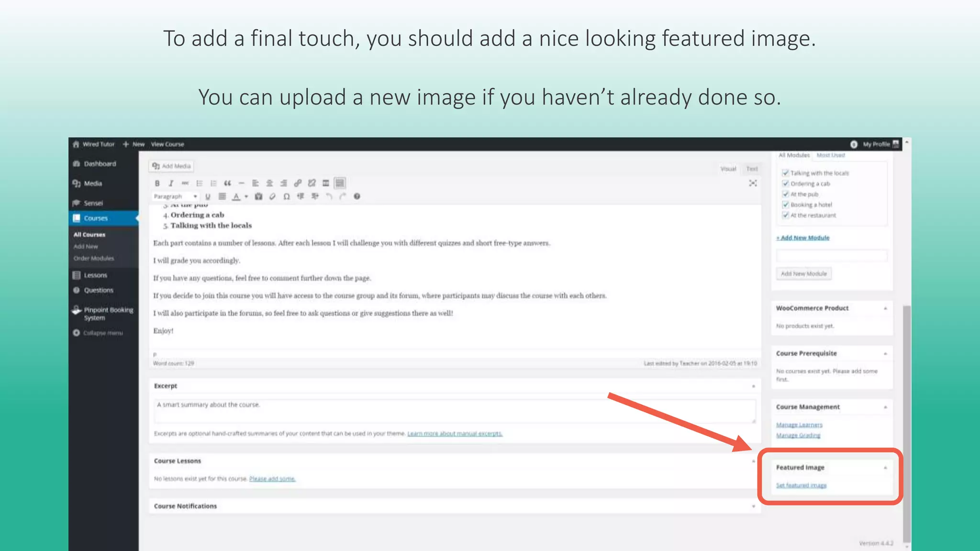This screenshot has height=551, width=980.
Task: Center-align the text
Action: coord(269,183)
